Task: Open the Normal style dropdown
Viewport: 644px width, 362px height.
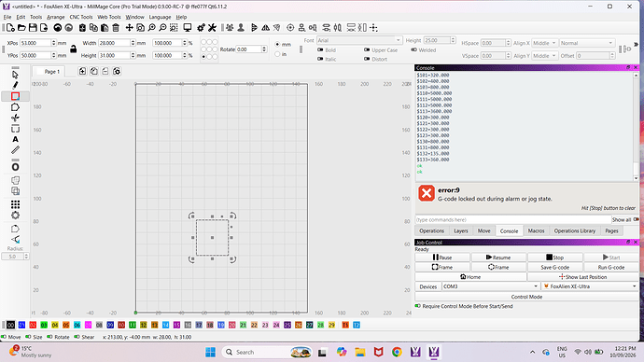Action: 588,43
